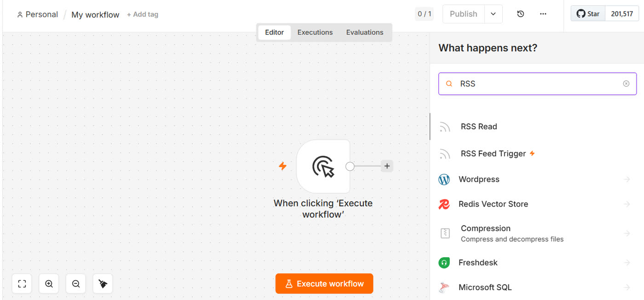This screenshot has height=300, width=644.
Task: Click the tidy up workflow broom icon
Action: 103,284
